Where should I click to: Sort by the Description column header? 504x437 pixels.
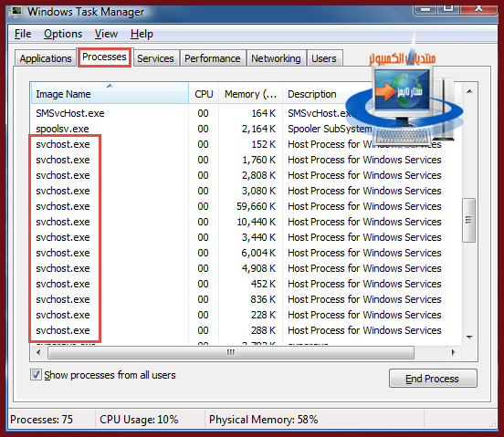coord(311,94)
